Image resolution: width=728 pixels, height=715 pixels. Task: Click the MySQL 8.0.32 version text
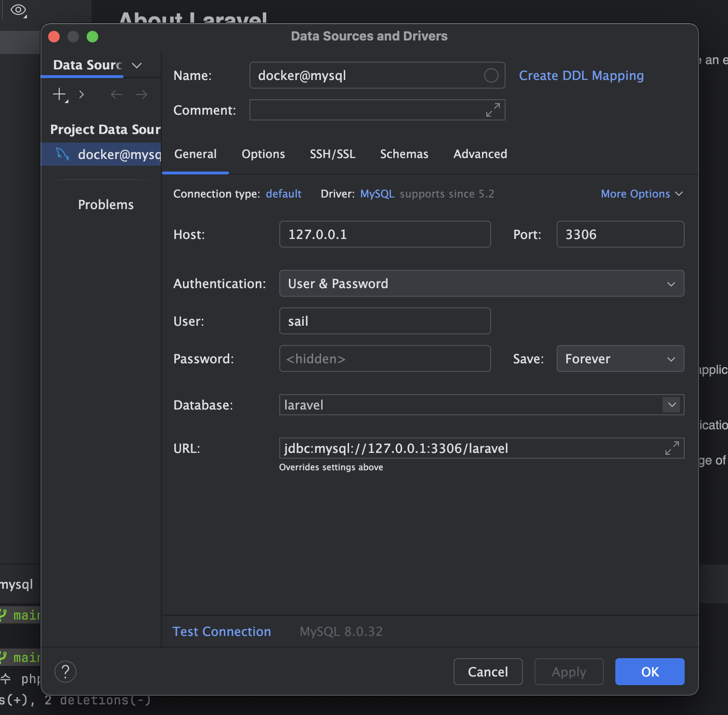(341, 631)
